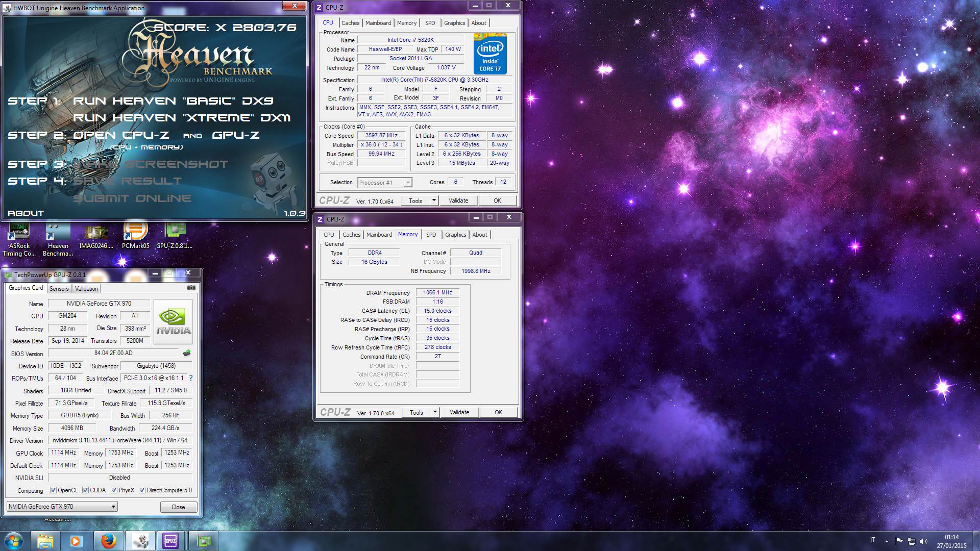Click Validate in the upper CPU-Z window
980x551 pixels.
tap(458, 201)
